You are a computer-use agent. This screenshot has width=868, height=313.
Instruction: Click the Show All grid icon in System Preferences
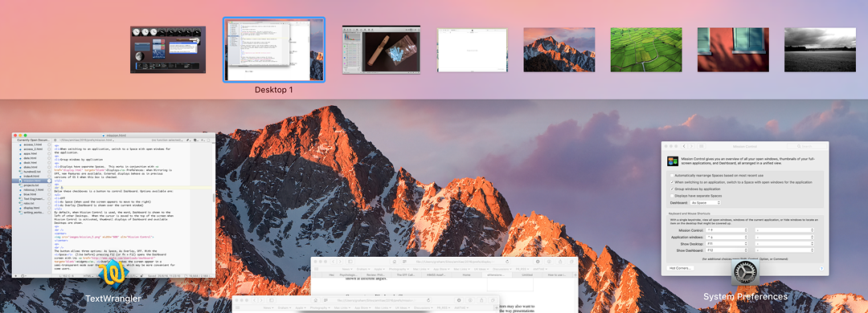coord(702,146)
